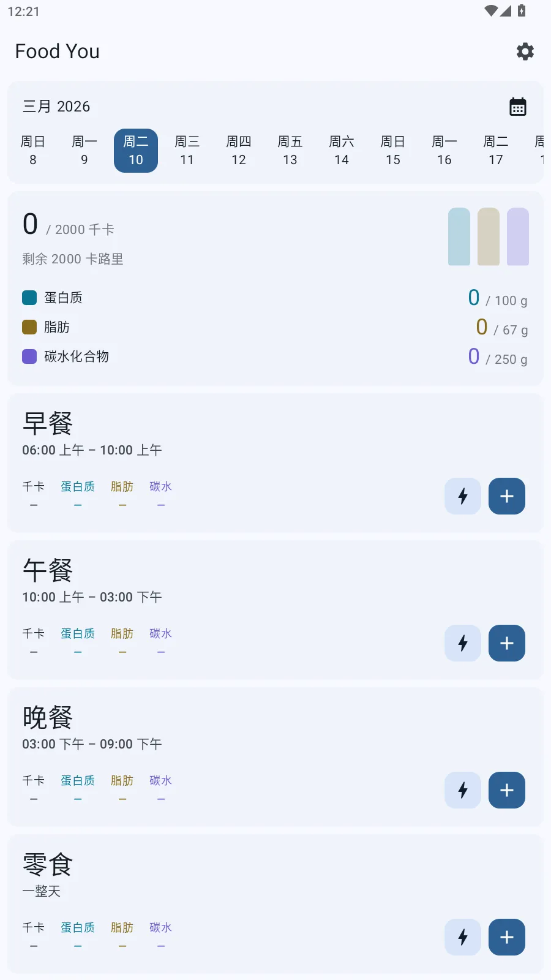The width and height of the screenshot is (551, 980).
Task: Select 周一 9 in the date strip
Action: tap(84, 151)
